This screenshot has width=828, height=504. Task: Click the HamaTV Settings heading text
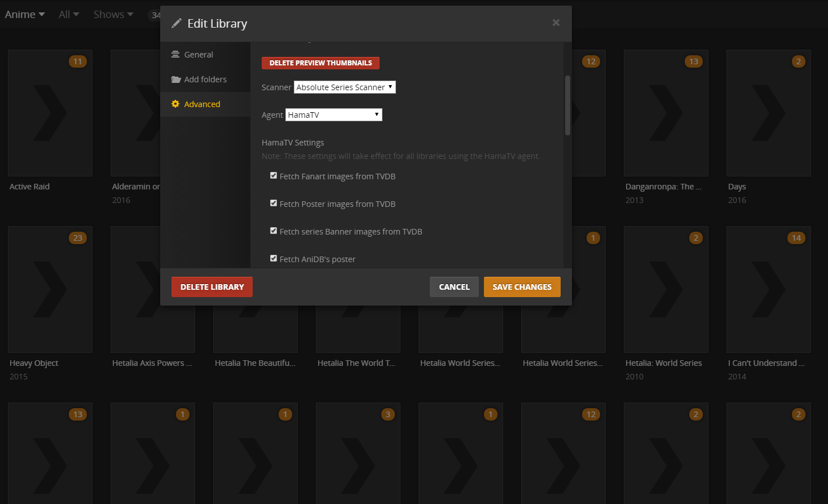pyautogui.click(x=293, y=143)
